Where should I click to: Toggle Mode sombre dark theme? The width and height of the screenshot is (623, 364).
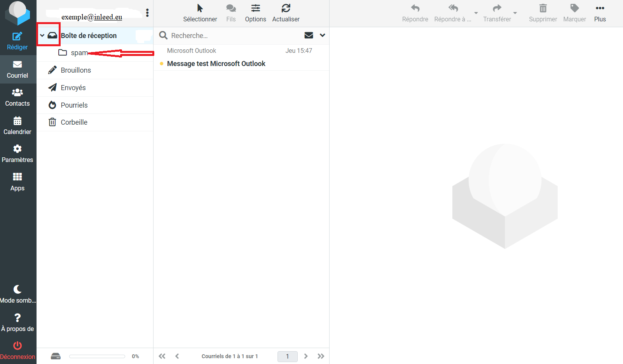point(17,294)
